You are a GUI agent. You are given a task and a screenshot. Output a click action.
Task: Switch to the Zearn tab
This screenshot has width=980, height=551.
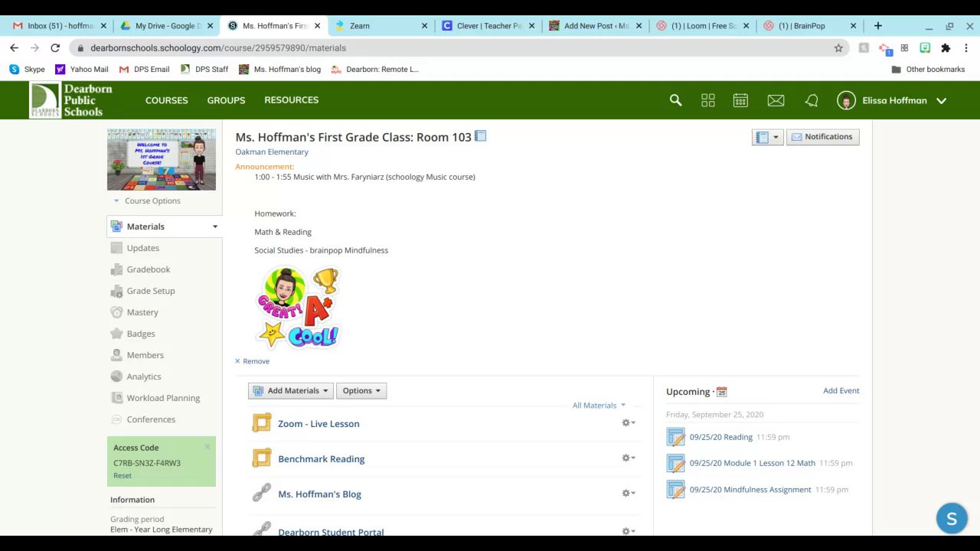tap(381, 25)
